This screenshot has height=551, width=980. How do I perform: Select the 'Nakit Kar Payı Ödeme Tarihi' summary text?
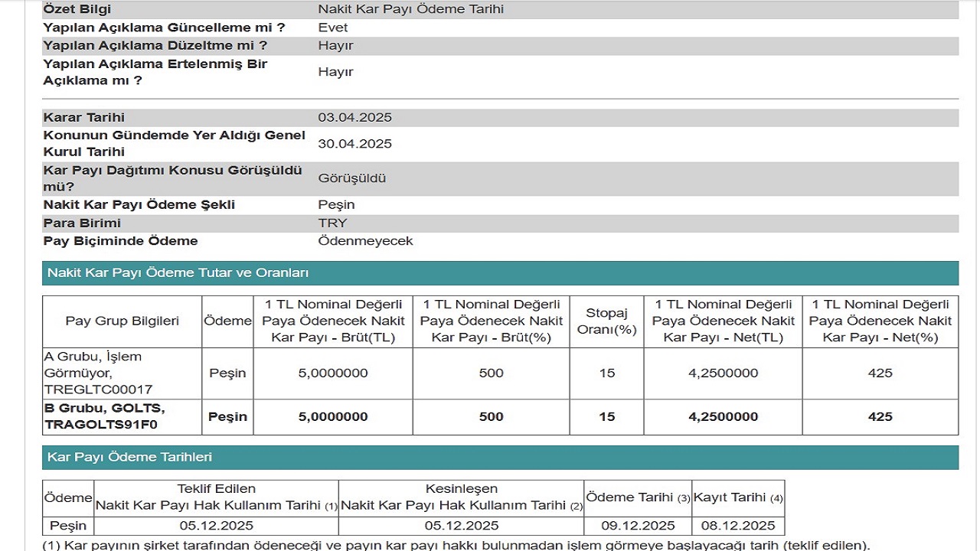point(410,10)
